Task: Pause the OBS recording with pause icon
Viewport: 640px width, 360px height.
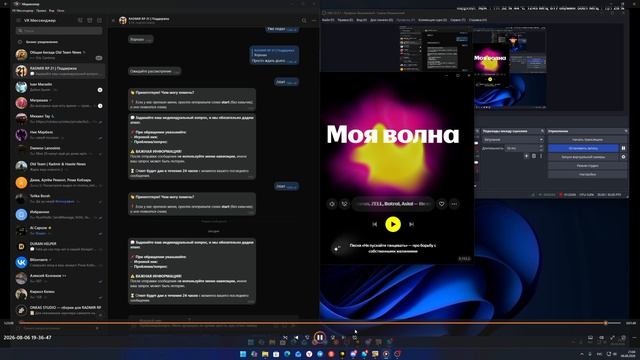Action: click(x=623, y=148)
